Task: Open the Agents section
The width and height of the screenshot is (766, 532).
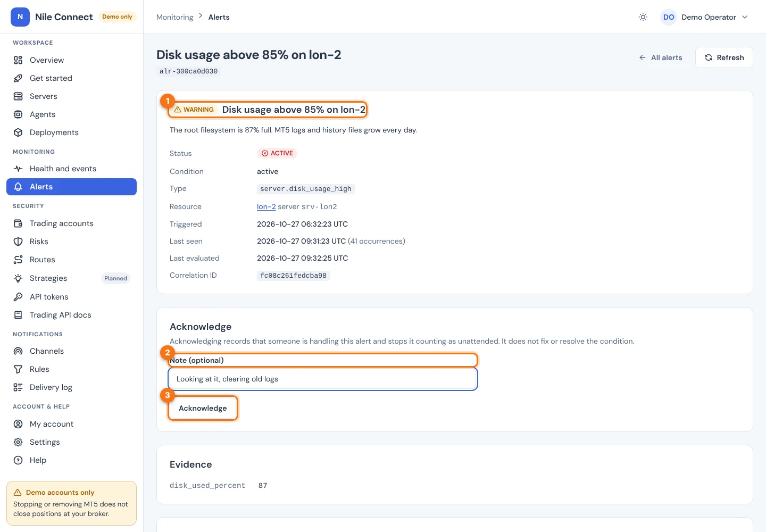Action: 71,114
